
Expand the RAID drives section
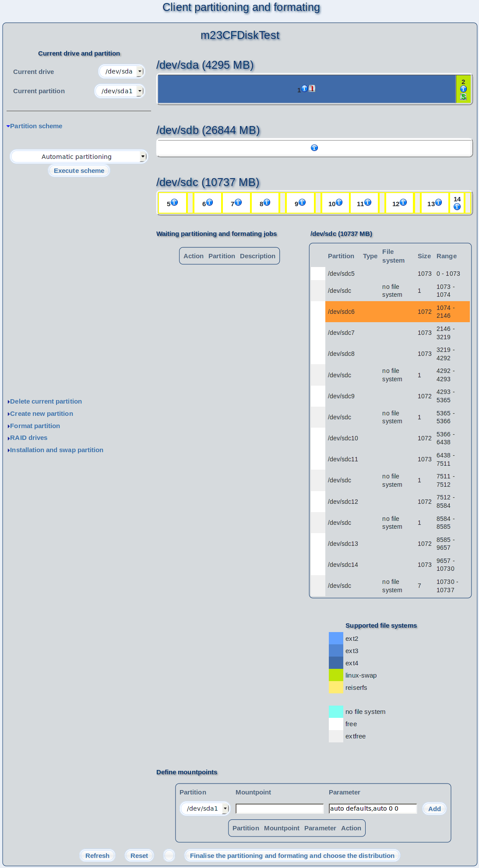point(28,438)
